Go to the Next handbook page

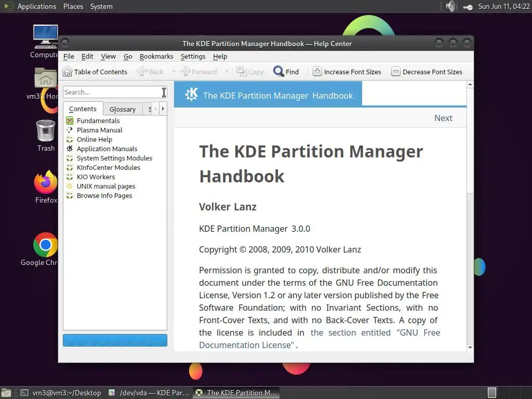(x=443, y=118)
